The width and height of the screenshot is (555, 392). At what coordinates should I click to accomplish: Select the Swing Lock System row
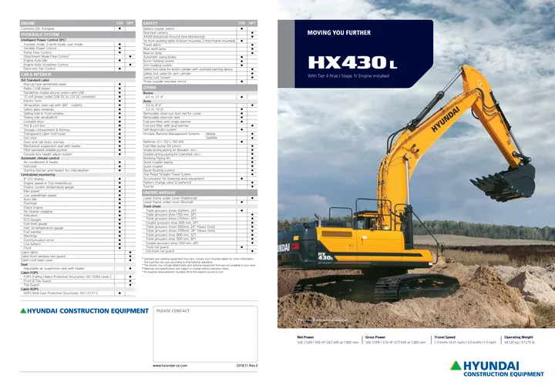(200, 78)
